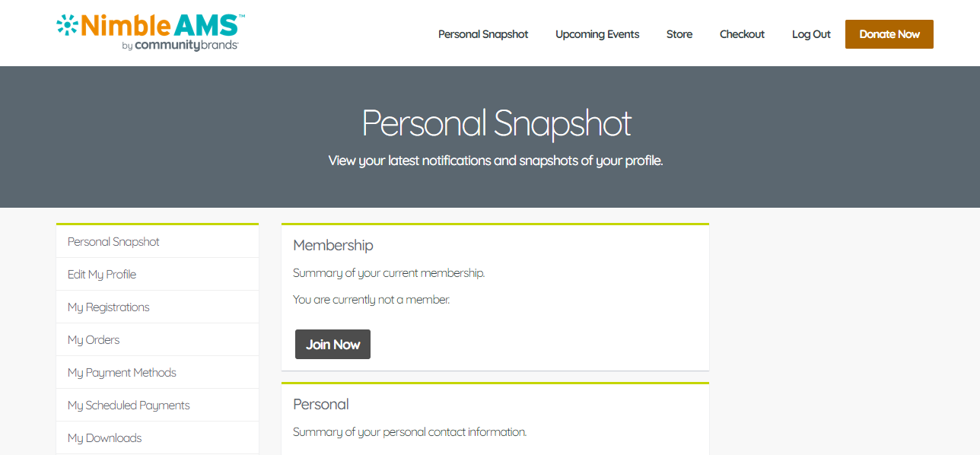Open My Orders from sidebar

[94, 340]
